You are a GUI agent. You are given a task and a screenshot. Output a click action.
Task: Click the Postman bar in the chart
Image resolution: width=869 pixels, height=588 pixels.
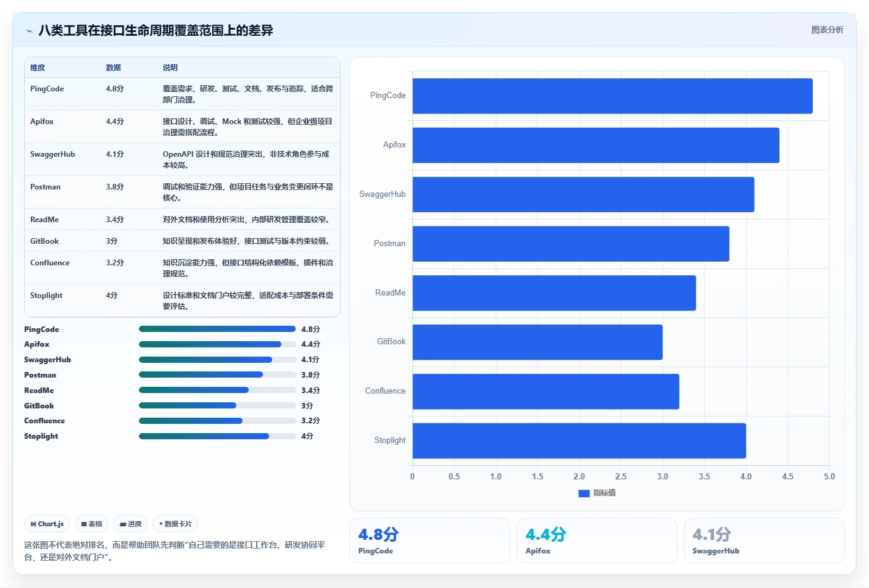point(571,244)
